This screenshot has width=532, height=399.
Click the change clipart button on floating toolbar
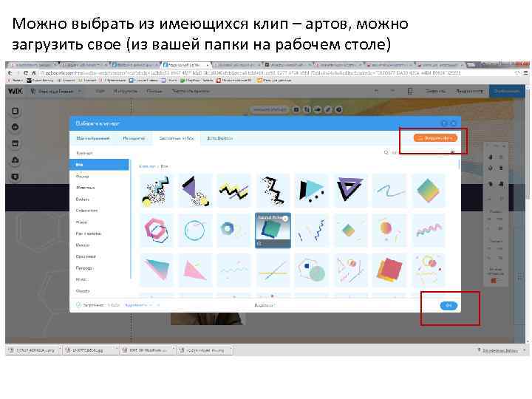270,109
